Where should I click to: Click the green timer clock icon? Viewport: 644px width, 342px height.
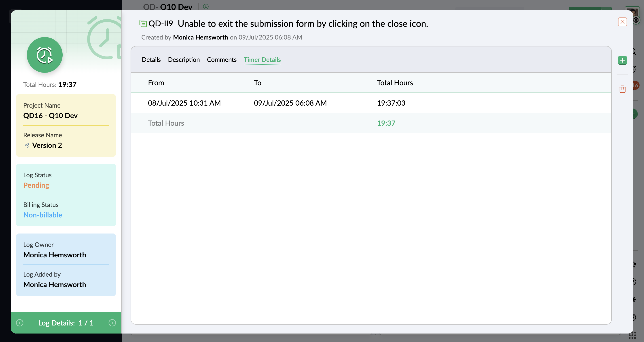pos(45,55)
